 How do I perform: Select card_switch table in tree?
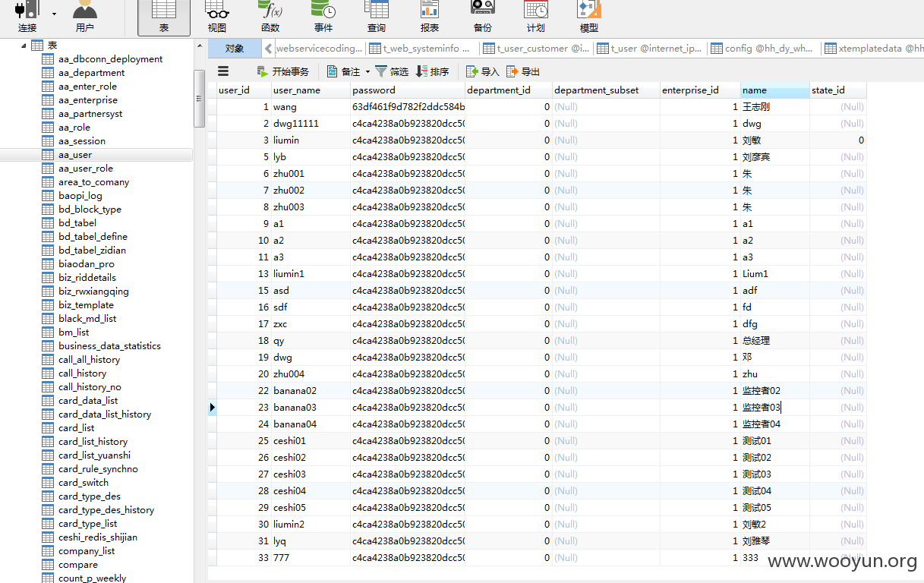point(84,483)
